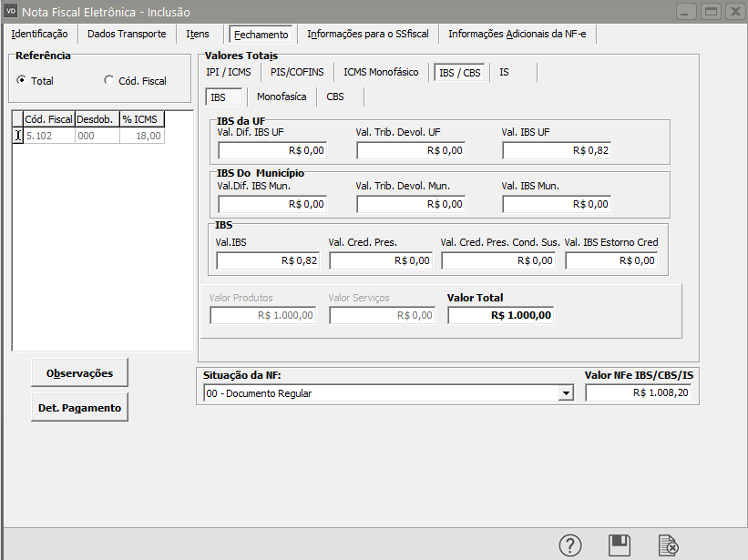Open the CBS sub-tab

(x=335, y=97)
